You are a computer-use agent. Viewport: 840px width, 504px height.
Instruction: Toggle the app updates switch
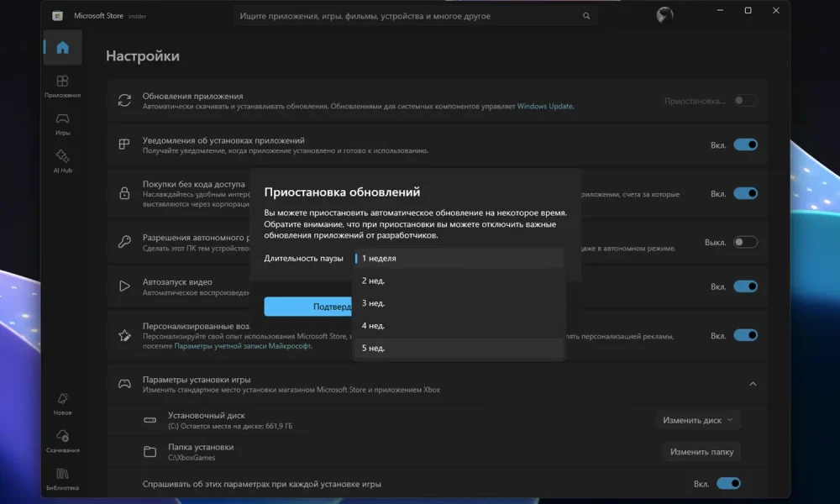[x=745, y=100]
